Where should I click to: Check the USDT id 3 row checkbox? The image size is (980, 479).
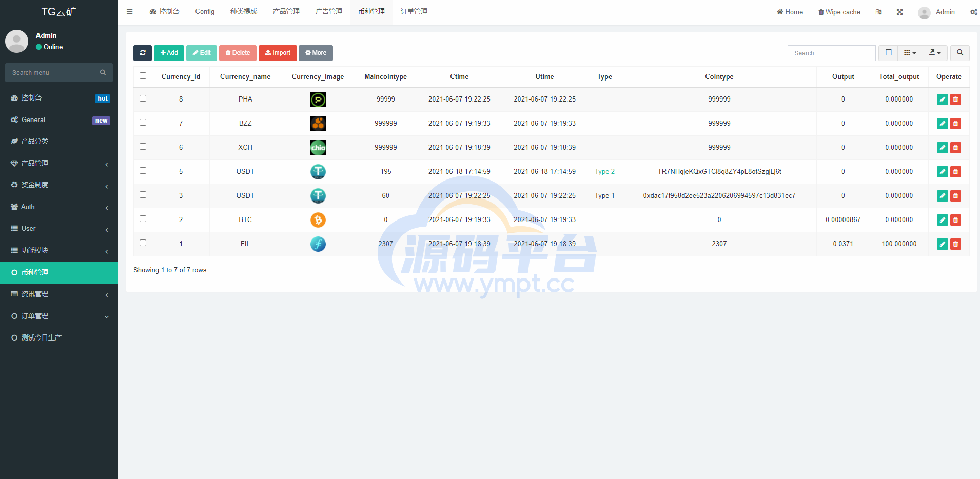click(143, 195)
